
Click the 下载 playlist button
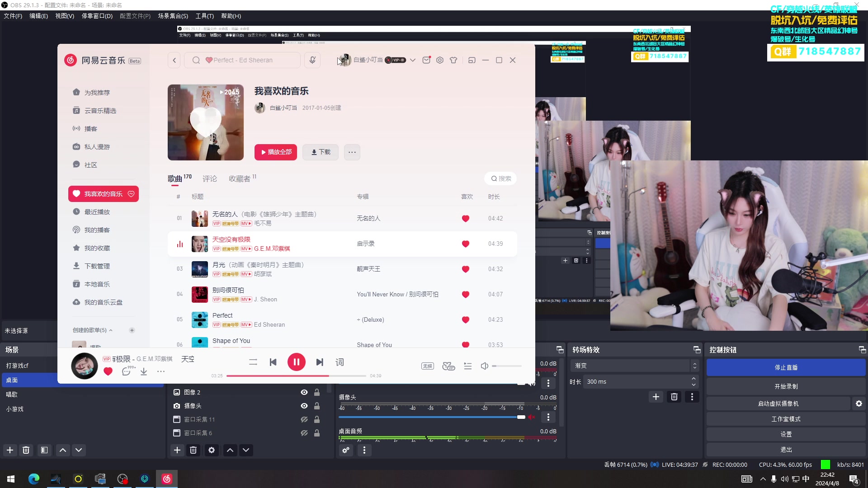(321, 152)
